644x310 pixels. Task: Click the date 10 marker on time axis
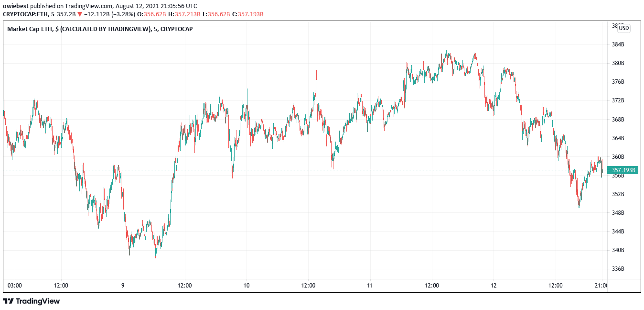click(247, 286)
